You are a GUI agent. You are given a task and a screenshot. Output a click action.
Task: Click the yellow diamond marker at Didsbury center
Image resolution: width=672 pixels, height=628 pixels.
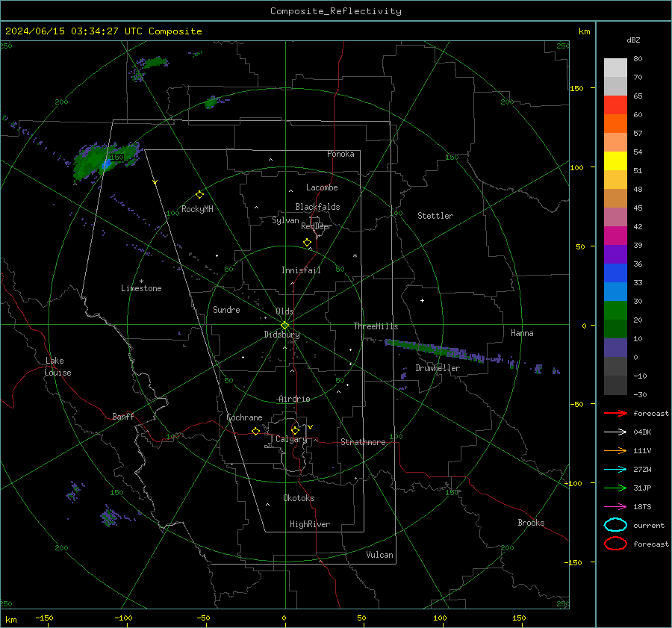pos(284,326)
